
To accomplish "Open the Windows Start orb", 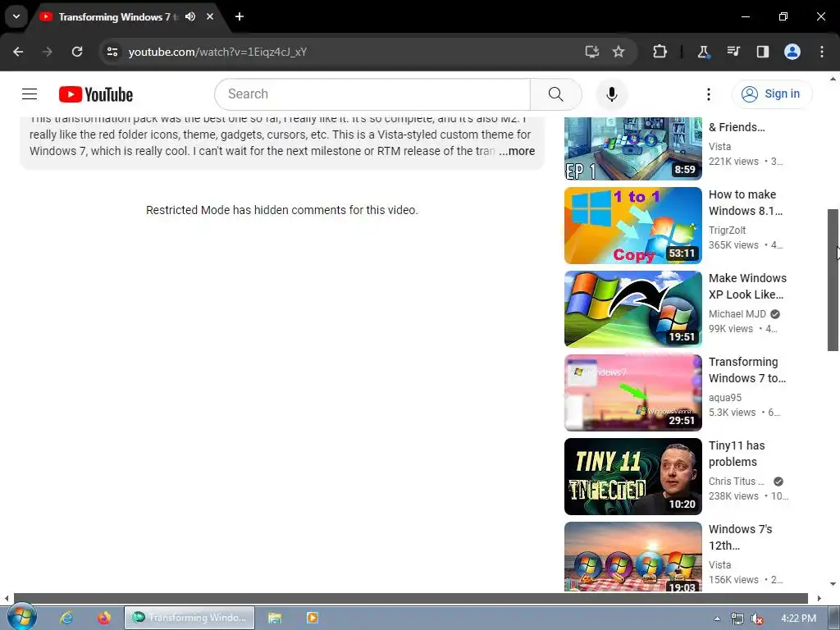I will pos(22,617).
